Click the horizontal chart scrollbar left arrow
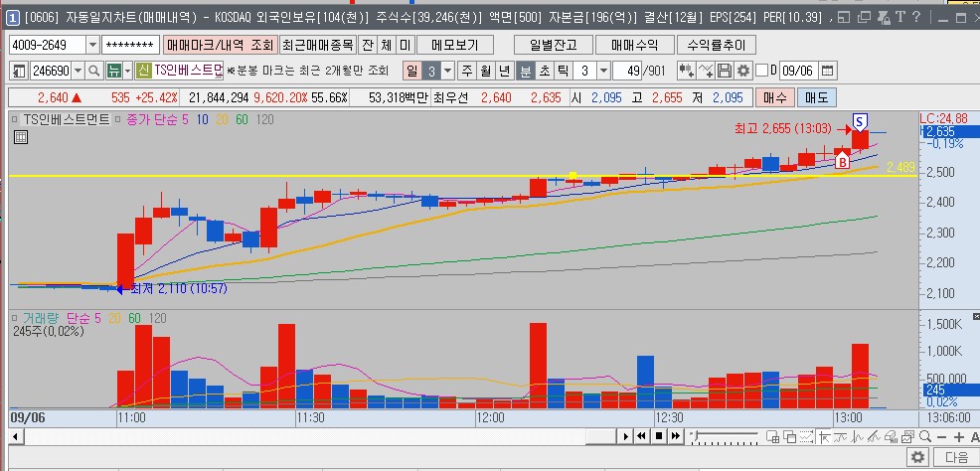Viewport: 980px width, 471px height. pos(14,436)
